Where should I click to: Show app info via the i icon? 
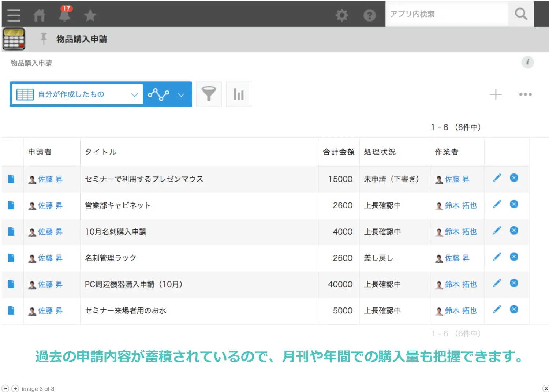click(x=527, y=62)
